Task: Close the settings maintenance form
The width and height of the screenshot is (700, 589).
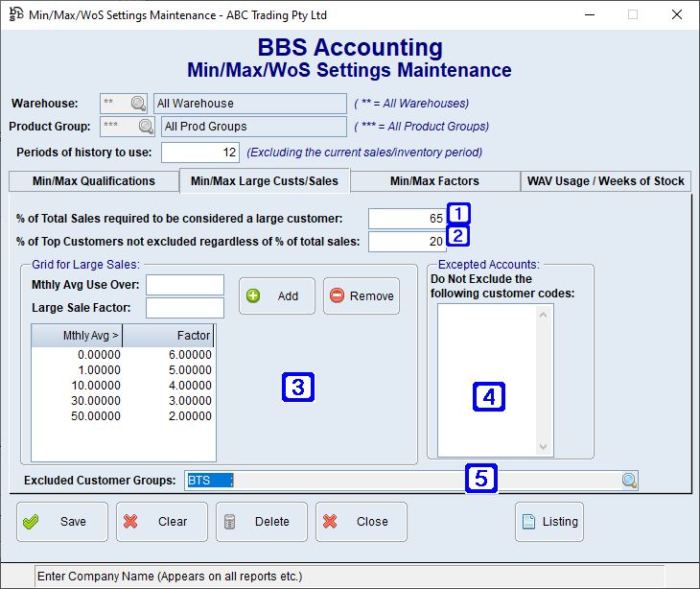Action: coord(361,522)
